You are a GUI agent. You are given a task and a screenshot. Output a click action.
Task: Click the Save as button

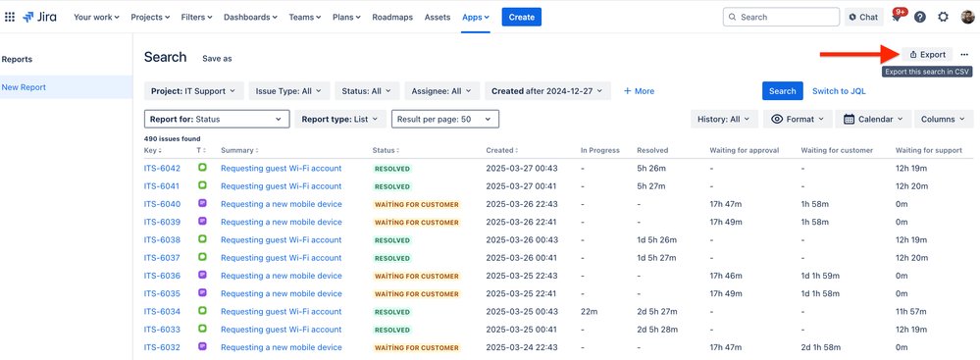point(217,58)
